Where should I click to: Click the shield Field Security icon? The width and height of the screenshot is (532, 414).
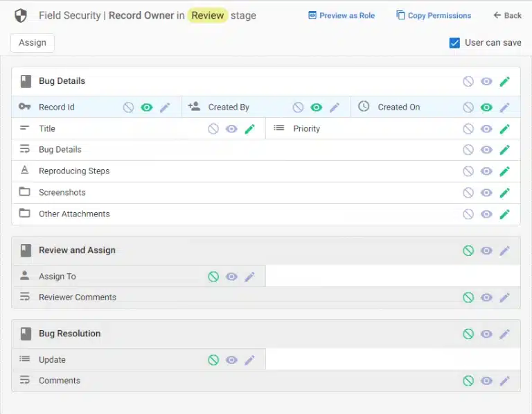coord(21,16)
